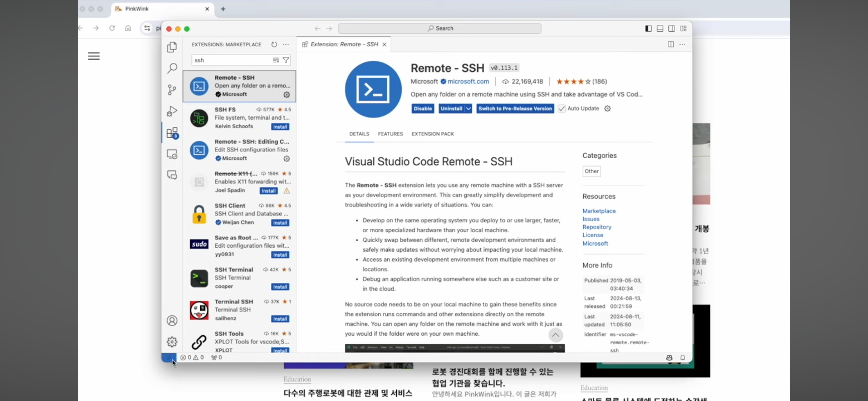Open Source Control in activity bar
The image size is (868, 401).
pyautogui.click(x=172, y=89)
